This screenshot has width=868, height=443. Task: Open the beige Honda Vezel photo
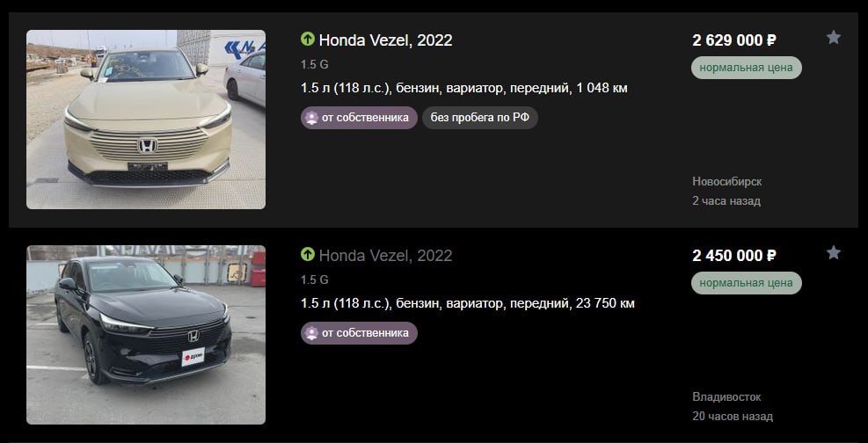(x=146, y=120)
